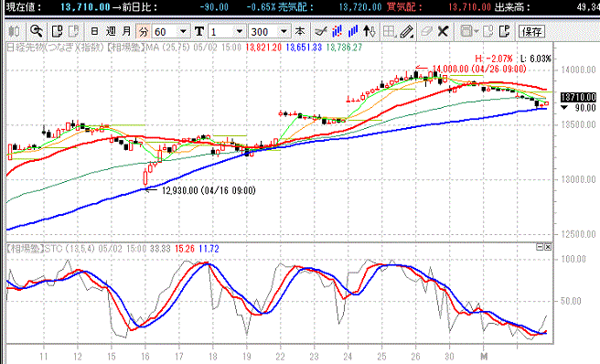Open the greyed save-layout dropdown icon

tap(469, 31)
